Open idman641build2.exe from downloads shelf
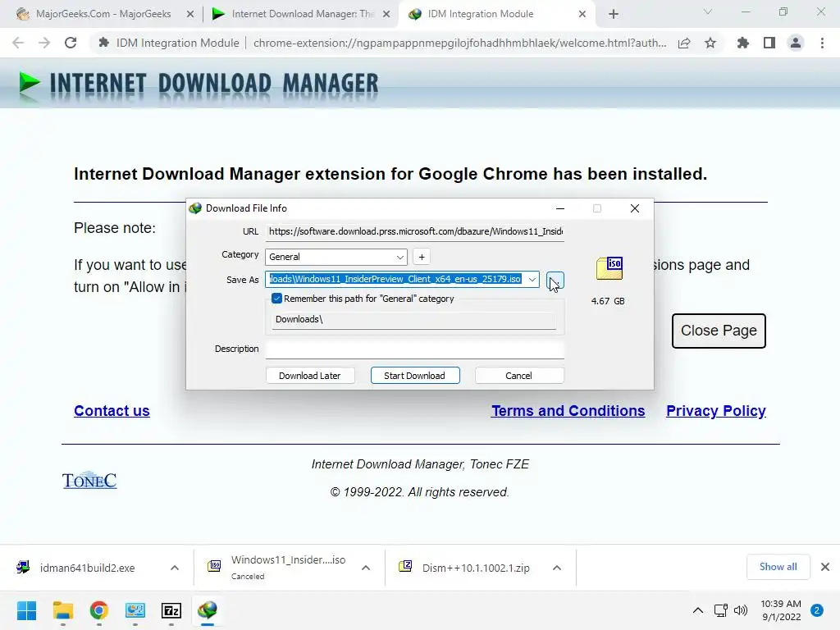 click(x=87, y=568)
